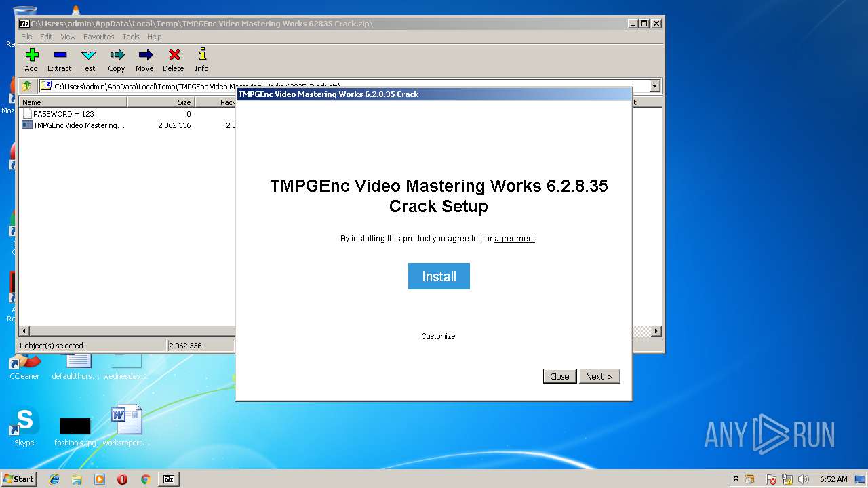Screen dimensions: 868x488
Task: Click the CCleaner desktop shortcut
Action: coord(24,367)
